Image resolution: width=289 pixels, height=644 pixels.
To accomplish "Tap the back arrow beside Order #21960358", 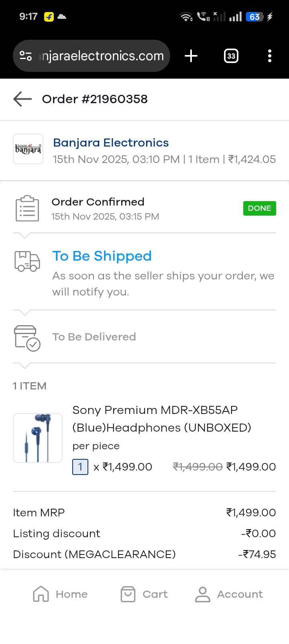I will [22, 99].
